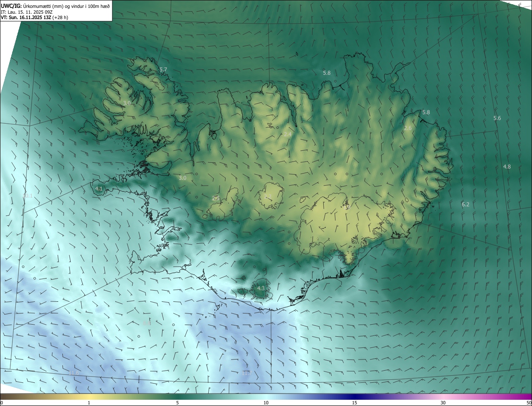The width and height of the screenshot is (532, 406).
Task: Click the 5.7 value label on the map
Action: coord(163,69)
